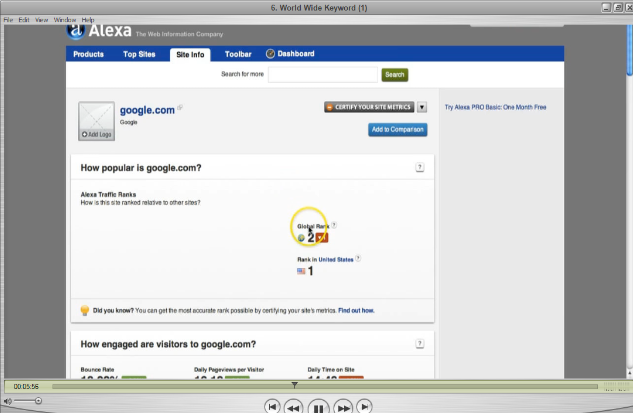Click the Rank in United States help icon
This screenshot has height=413, width=633.
pos(358,258)
